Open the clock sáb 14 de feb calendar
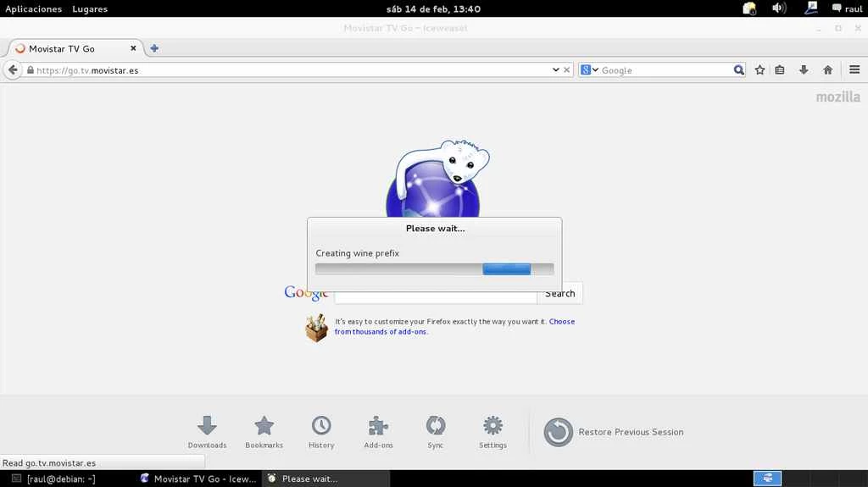 433,8
